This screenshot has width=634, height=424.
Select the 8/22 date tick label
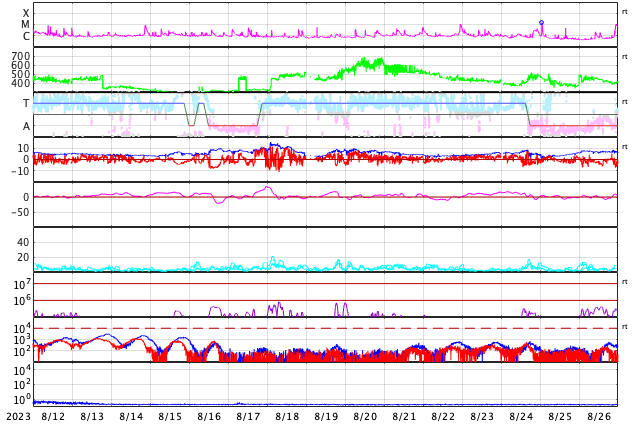[443, 416]
